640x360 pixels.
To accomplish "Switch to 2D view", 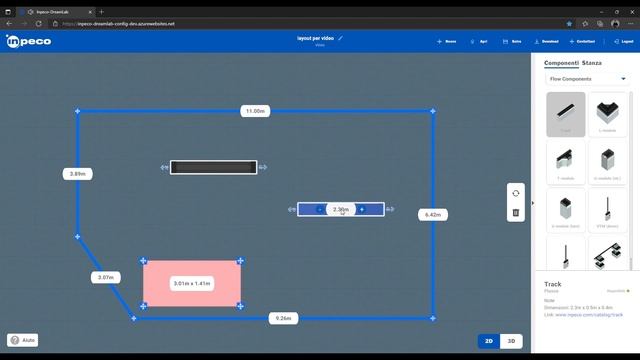I will point(489,341).
